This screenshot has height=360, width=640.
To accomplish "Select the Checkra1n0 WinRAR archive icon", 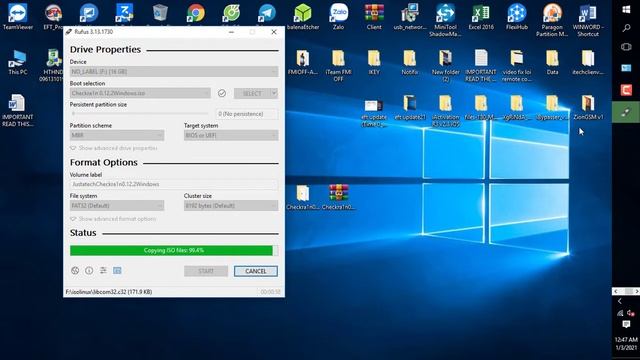I will click(338, 197).
